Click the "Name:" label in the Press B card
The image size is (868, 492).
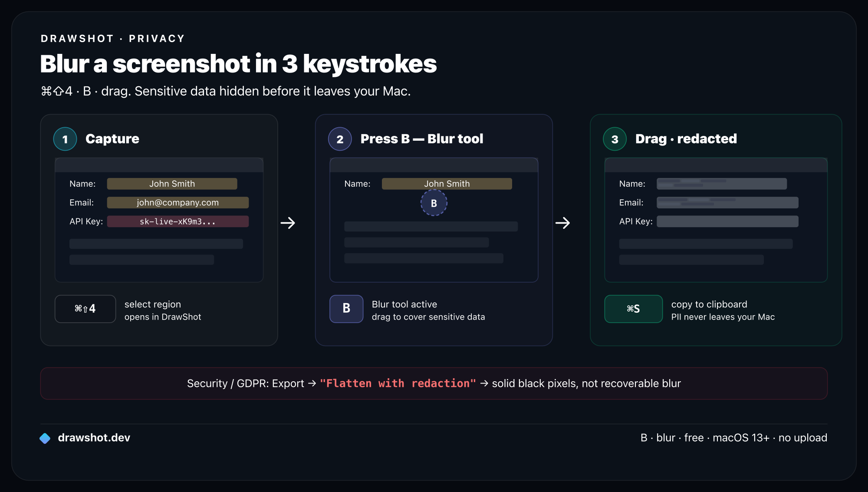pos(357,184)
